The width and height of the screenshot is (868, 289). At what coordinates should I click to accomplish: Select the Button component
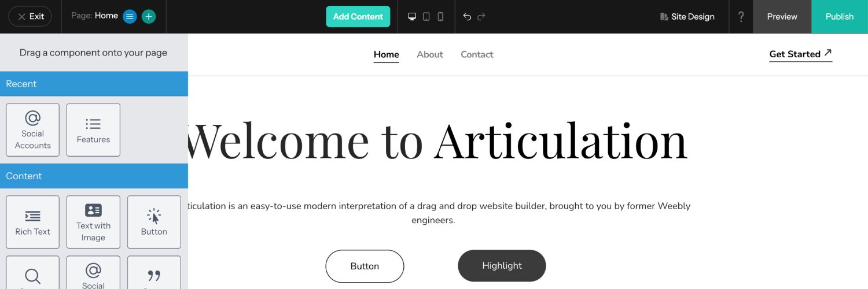[154, 222]
